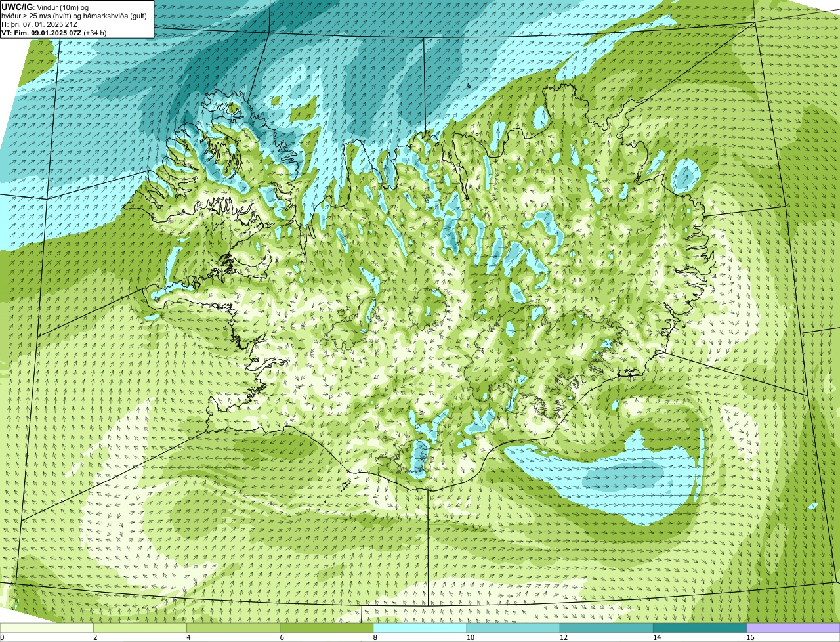840x642 pixels.
Task: Click the legend value "2"
Action: (x=95, y=637)
